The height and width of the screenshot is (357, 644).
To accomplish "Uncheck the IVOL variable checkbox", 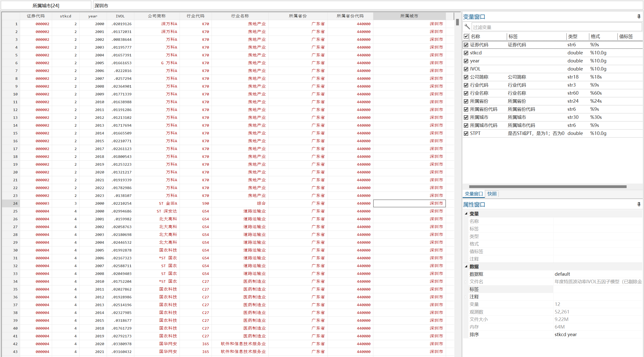I will pyautogui.click(x=466, y=69).
